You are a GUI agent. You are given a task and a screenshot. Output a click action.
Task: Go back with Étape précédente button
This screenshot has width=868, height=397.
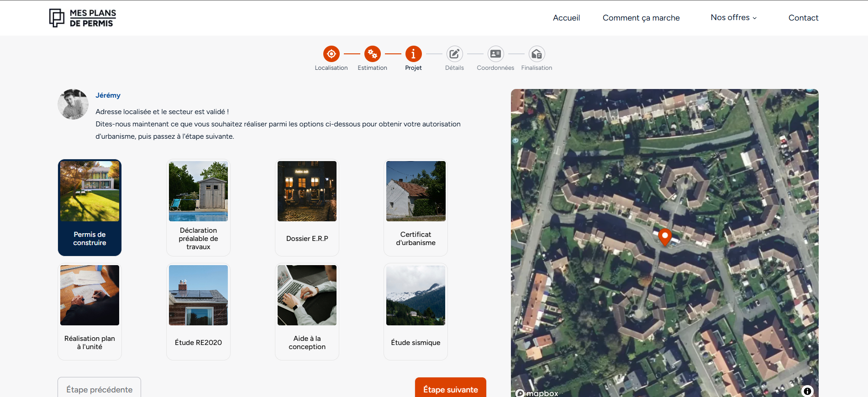[99, 389]
